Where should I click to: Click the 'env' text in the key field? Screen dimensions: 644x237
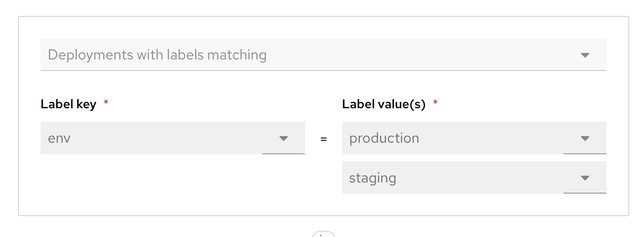coord(59,139)
